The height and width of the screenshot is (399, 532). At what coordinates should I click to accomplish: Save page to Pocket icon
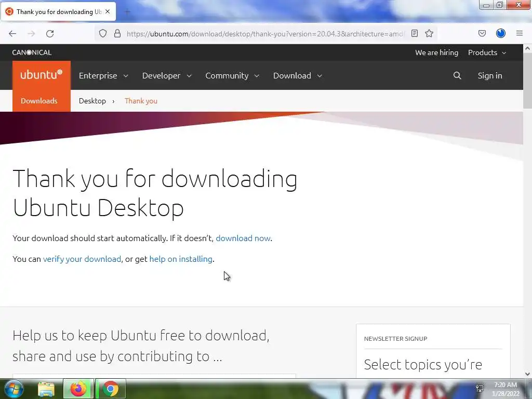[x=482, y=33]
